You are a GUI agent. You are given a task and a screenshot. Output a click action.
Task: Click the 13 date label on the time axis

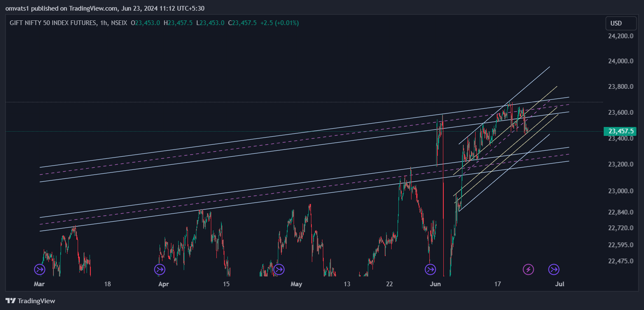click(x=347, y=284)
